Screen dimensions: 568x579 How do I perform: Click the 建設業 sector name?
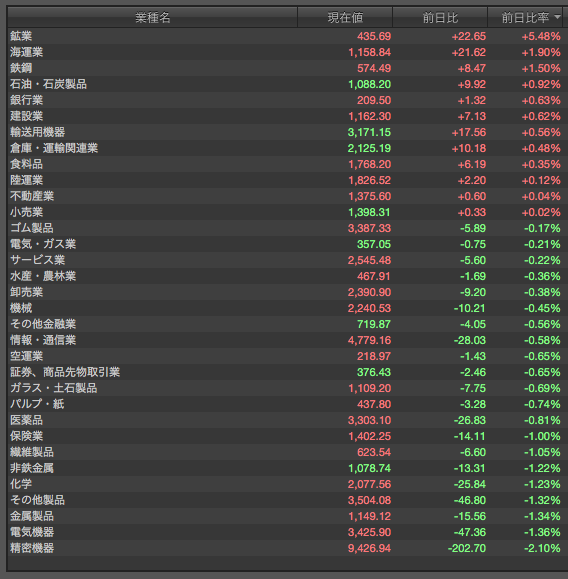[x=27, y=116]
